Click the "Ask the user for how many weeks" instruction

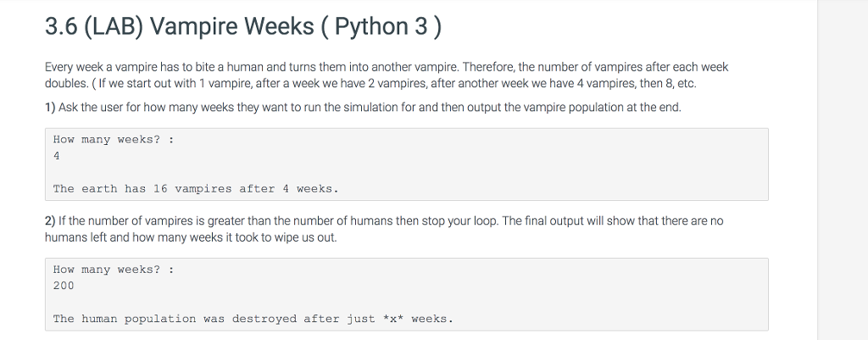pos(369,108)
